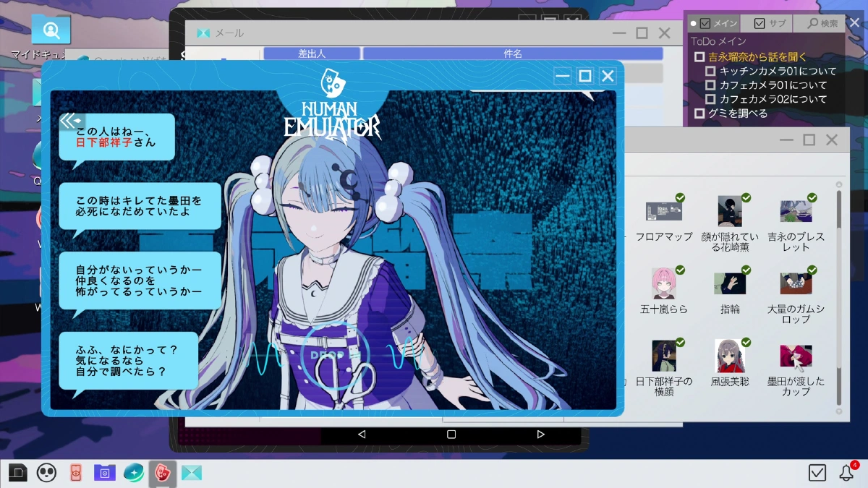Select the キレてた墨田 speech bubble
Image resolution: width=868 pixels, height=488 pixels.
(139, 206)
